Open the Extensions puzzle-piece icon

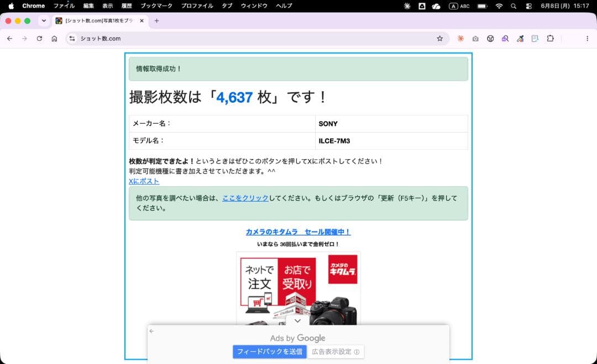[550, 39]
